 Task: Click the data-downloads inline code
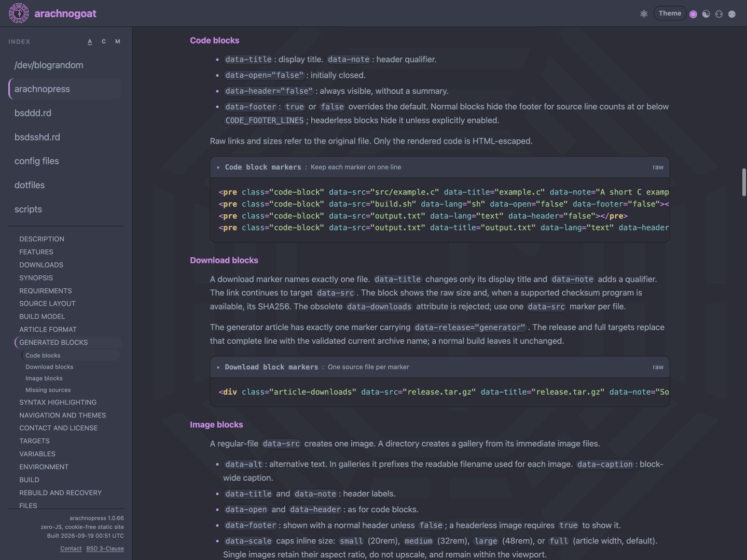coord(379,306)
